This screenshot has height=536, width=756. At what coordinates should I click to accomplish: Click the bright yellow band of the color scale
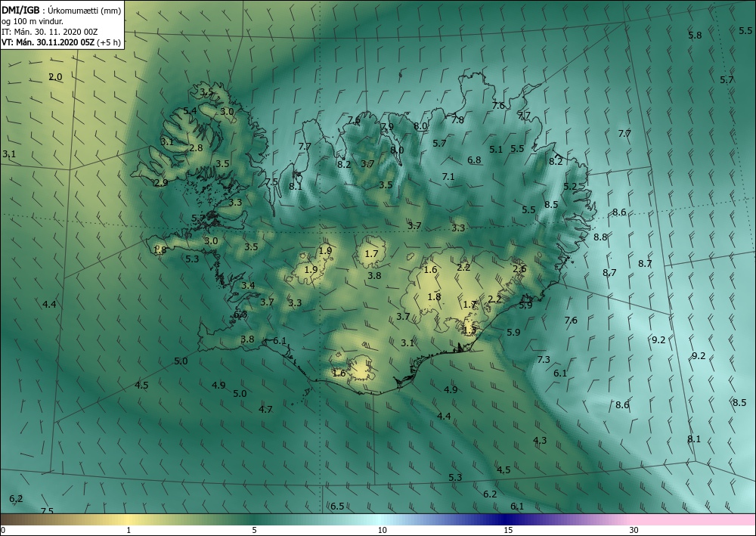point(129,519)
